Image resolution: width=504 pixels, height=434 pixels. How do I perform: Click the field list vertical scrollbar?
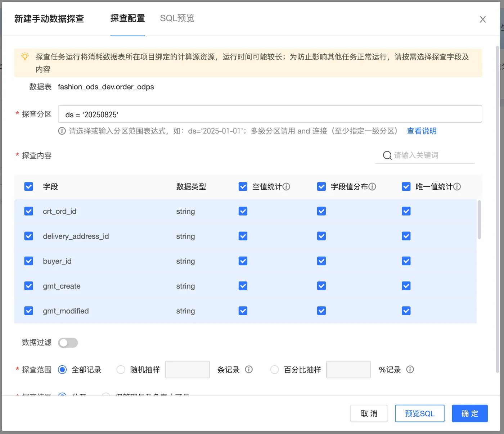[x=479, y=220]
